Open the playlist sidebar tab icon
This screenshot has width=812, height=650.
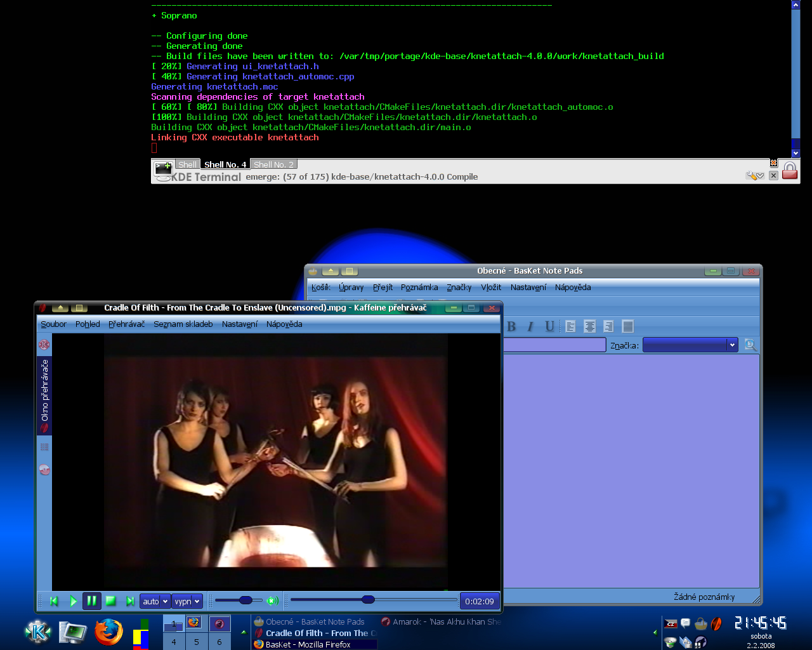[x=44, y=447]
